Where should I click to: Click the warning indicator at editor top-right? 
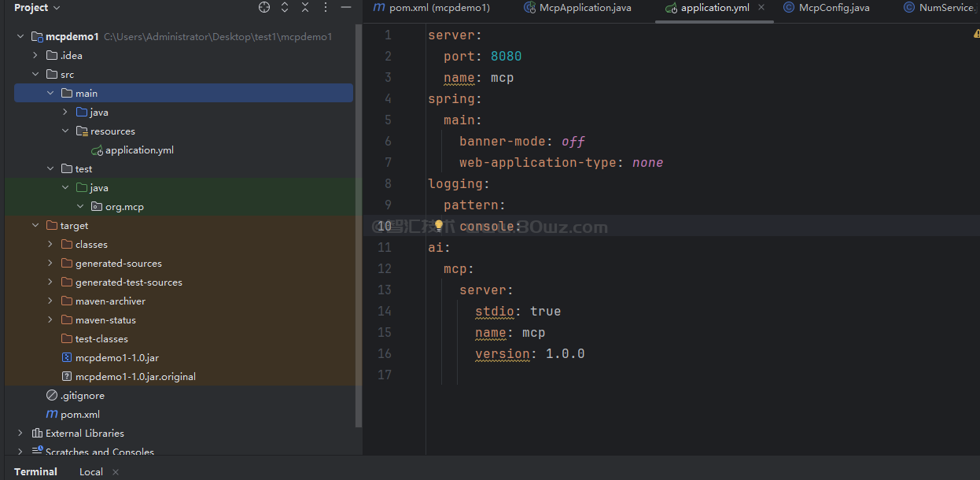click(x=976, y=35)
